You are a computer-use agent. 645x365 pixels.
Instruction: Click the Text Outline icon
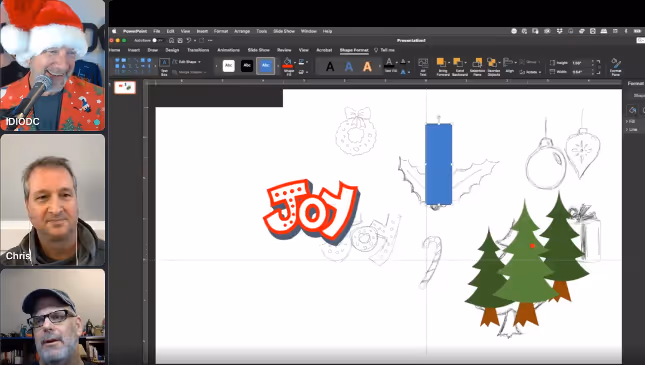403,62
